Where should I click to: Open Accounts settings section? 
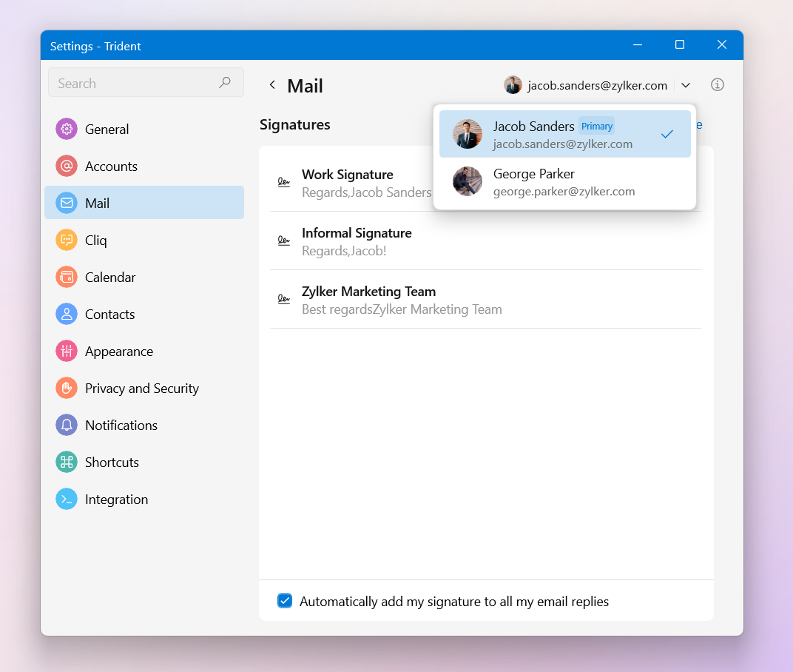tap(144, 166)
